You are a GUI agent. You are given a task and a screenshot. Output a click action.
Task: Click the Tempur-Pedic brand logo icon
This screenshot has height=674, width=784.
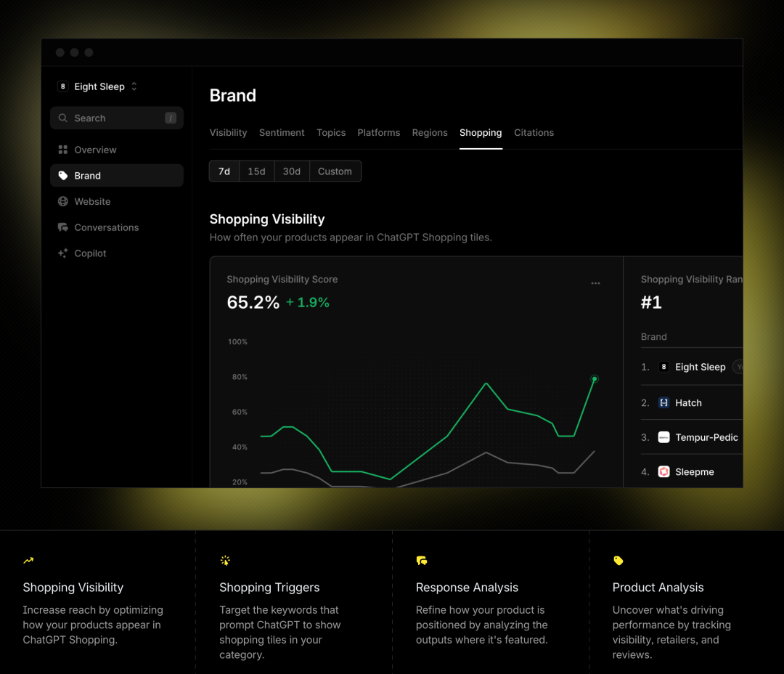coord(663,437)
